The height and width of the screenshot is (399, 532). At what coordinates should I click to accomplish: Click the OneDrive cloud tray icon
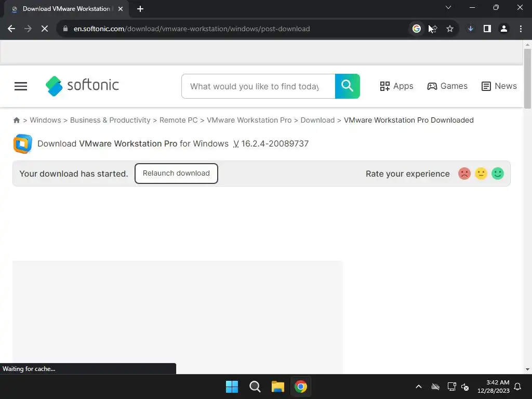(x=435, y=387)
